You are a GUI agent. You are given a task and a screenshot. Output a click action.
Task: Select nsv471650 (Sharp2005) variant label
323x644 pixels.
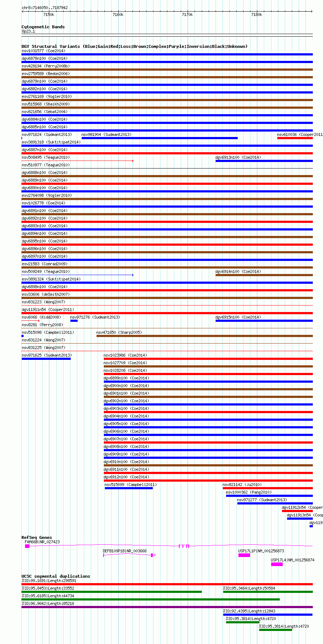point(119,332)
